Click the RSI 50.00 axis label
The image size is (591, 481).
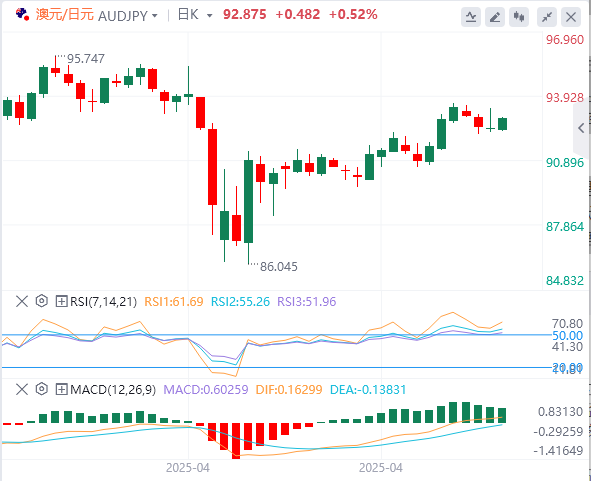(x=568, y=335)
